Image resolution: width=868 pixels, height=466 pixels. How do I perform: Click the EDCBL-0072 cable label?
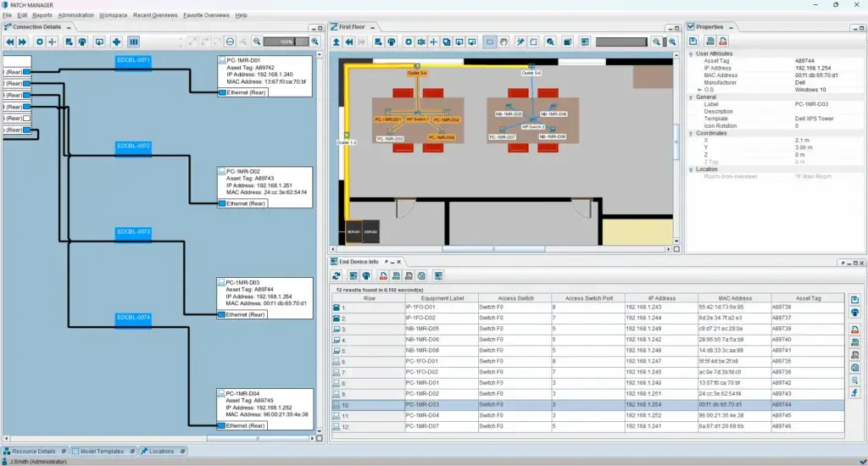133,147
